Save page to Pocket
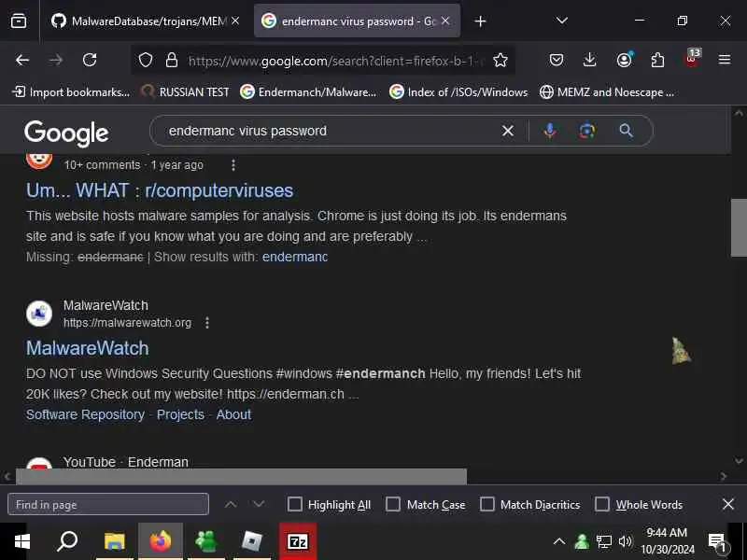The image size is (747, 560). tap(556, 60)
